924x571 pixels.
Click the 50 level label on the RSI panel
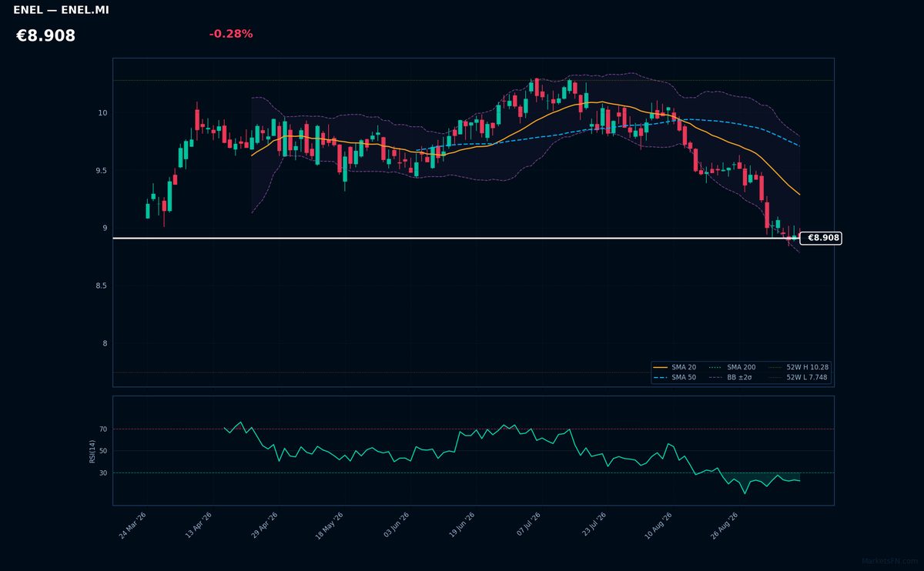click(x=103, y=451)
